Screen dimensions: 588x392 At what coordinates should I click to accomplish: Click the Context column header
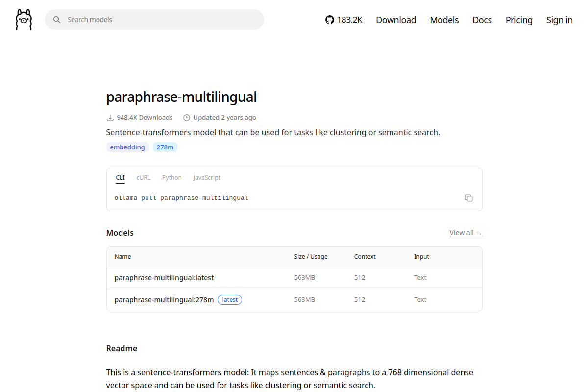(365, 257)
